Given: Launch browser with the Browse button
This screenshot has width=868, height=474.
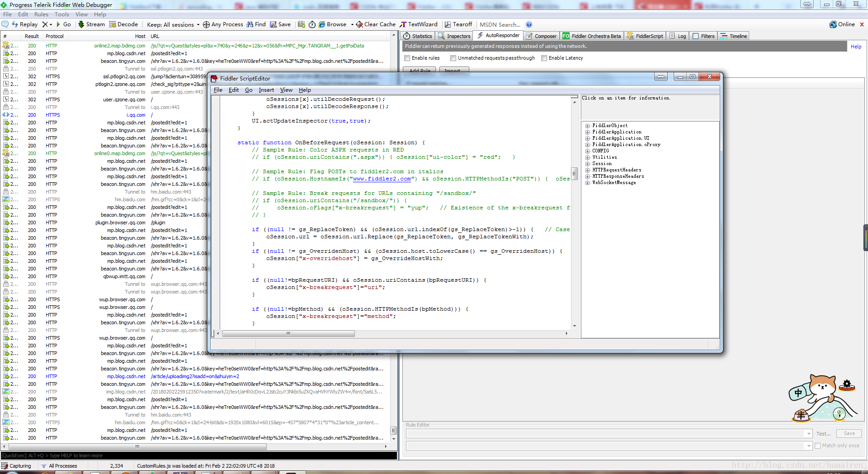Looking at the screenshot, I should 332,24.
